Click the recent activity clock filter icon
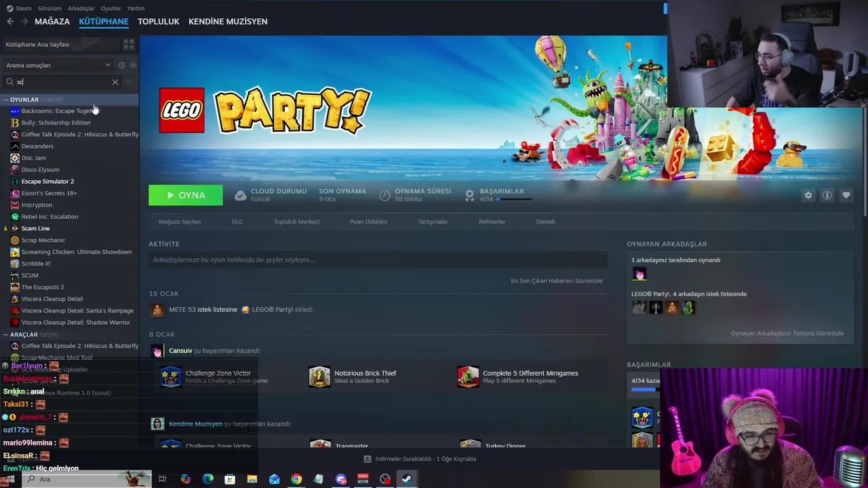868x488 pixels. pos(121,65)
